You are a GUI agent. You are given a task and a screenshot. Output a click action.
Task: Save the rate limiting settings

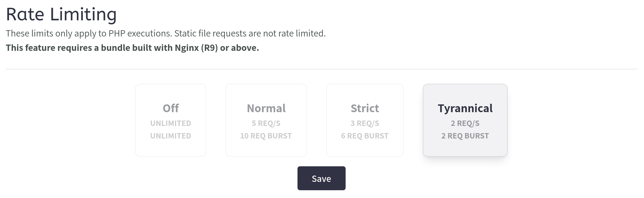pyautogui.click(x=321, y=178)
